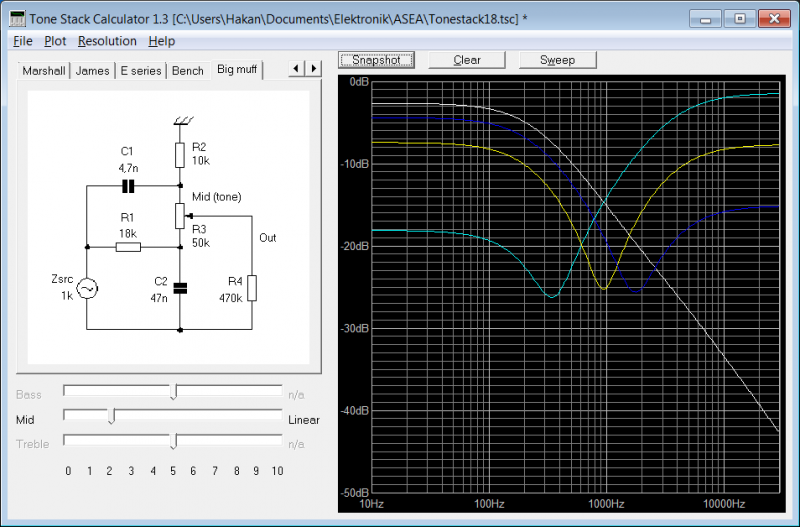Click the Tone Stack Calculator title bar icon
Viewport: 800px width, 527px height.
click(17, 19)
